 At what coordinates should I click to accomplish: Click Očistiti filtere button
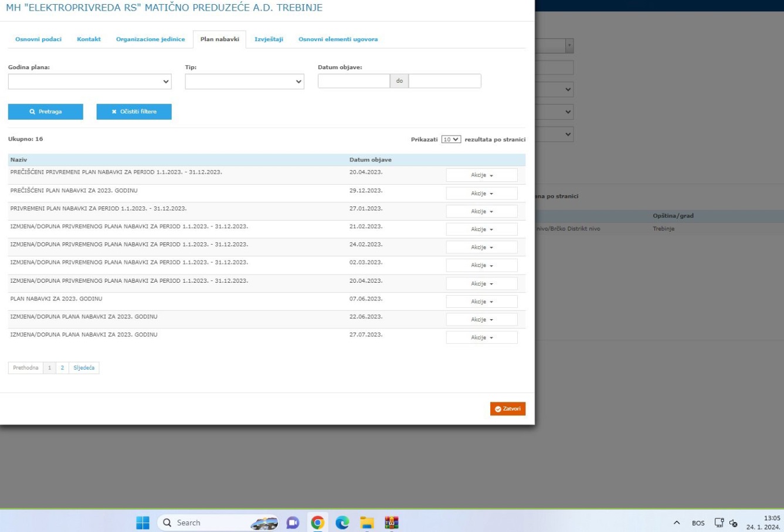pos(134,111)
